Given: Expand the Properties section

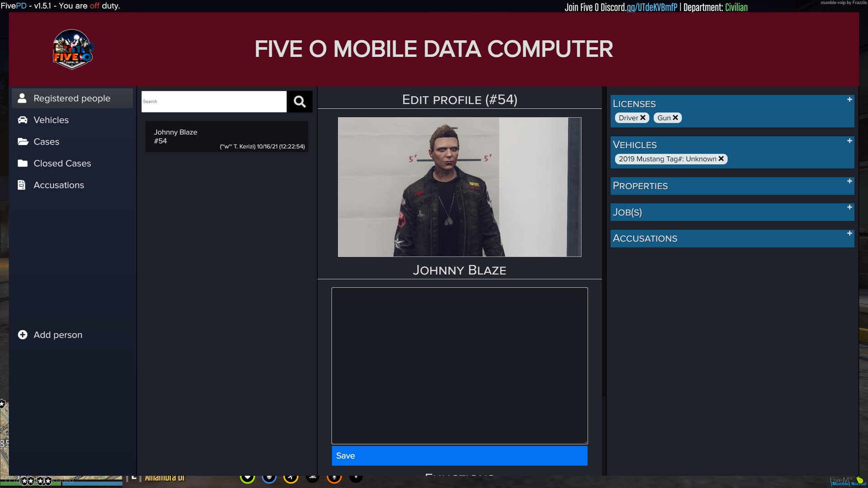Looking at the screenshot, I should click(849, 180).
